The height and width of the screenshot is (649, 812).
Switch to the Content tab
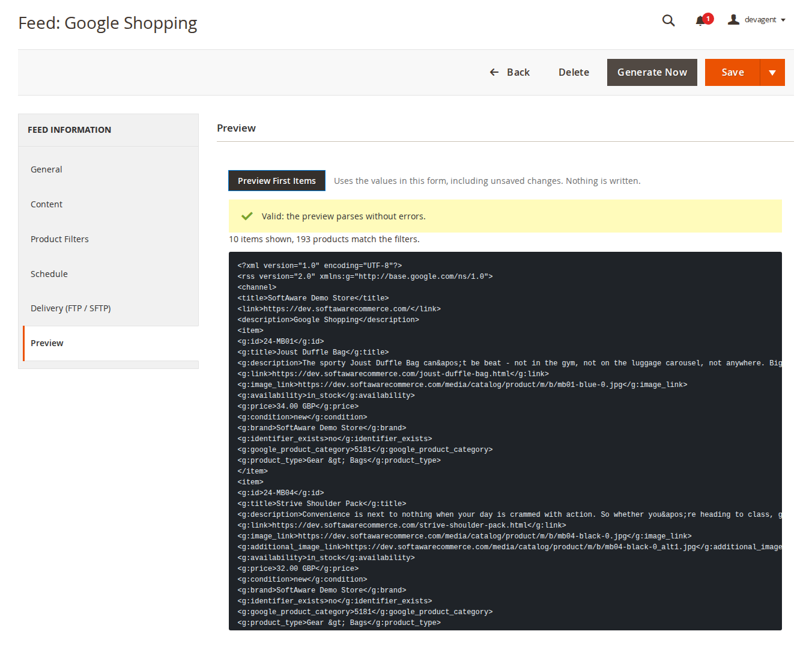coord(109,204)
